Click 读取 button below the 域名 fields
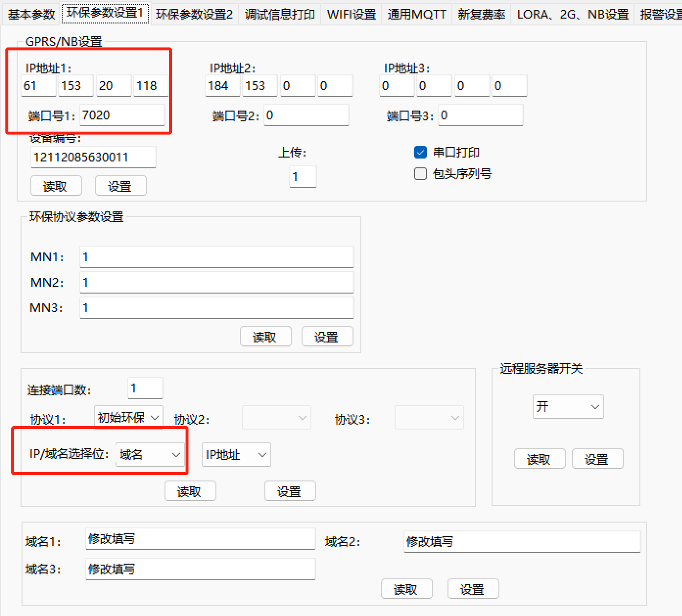 [406, 589]
